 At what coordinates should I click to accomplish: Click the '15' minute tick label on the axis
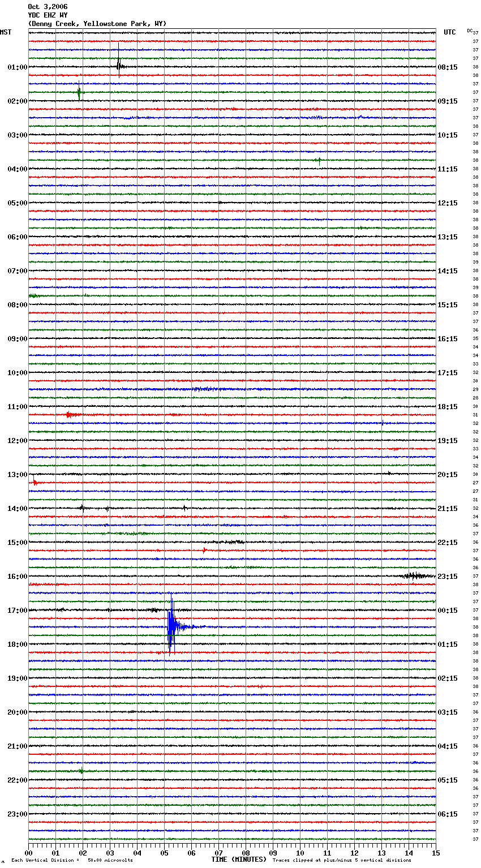coord(436,853)
